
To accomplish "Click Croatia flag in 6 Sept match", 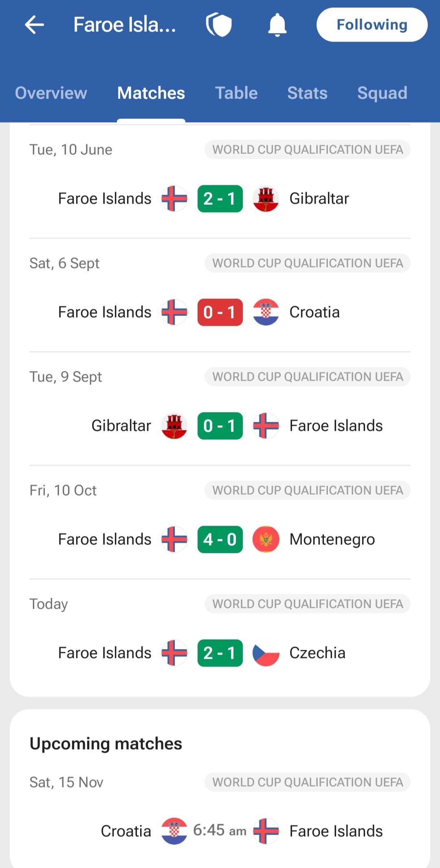I will pyautogui.click(x=266, y=312).
